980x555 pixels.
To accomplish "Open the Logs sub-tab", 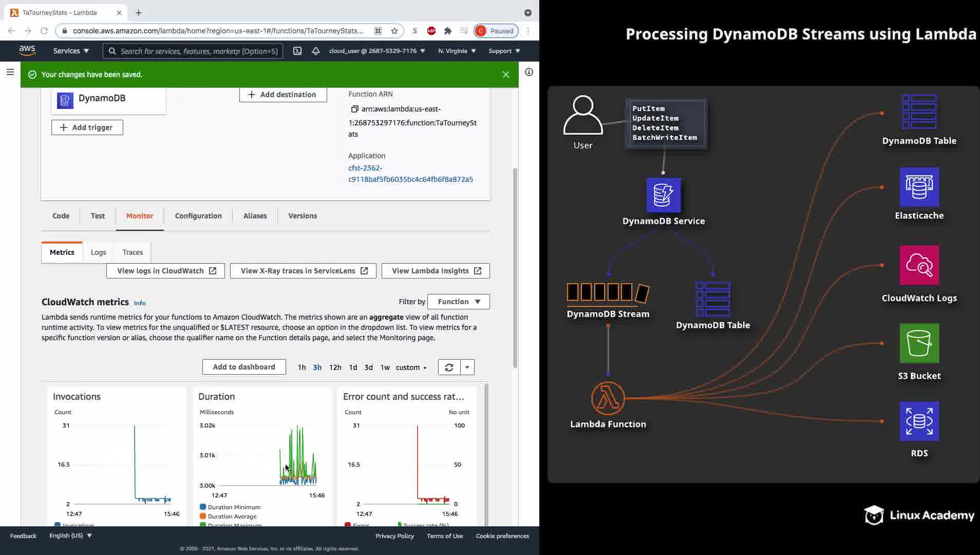I will [98, 252].
